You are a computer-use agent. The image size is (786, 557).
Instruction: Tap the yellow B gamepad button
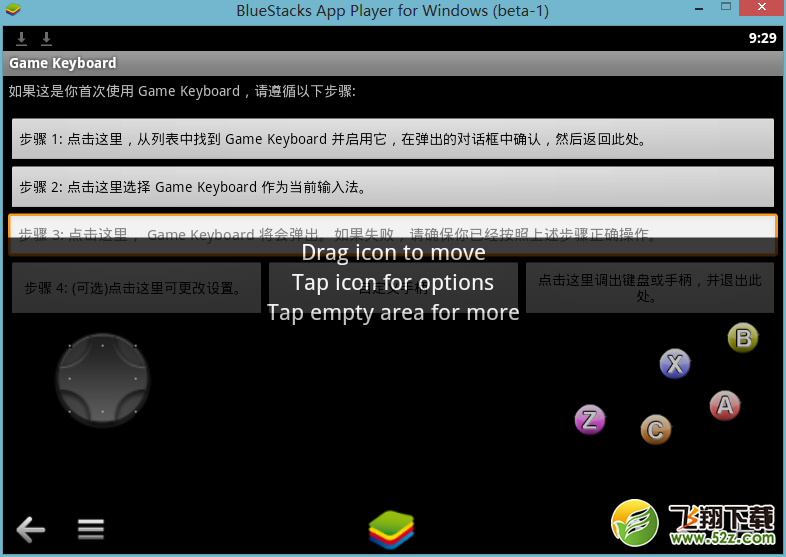point(743,338)
